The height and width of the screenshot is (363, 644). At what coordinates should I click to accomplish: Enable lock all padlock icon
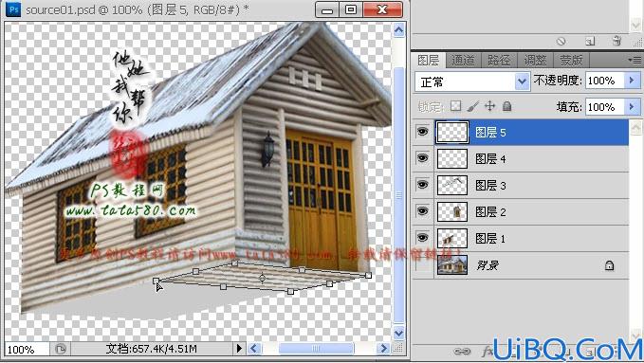tap(506, 106)
